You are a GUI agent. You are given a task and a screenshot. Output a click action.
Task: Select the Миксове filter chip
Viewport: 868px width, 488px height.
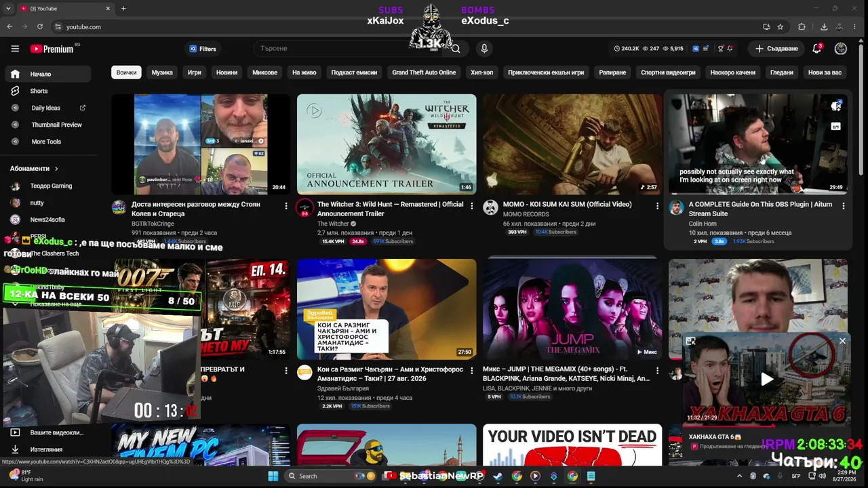click(x=265, y=73)
